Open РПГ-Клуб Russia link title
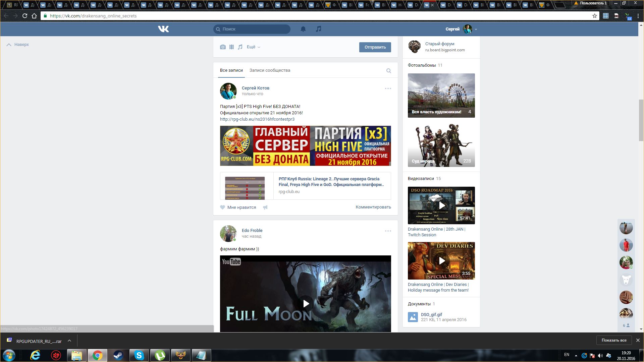Image resolution: width=644 pixels, height=362 pixels. pyautogui.click(x=331, y=182)
